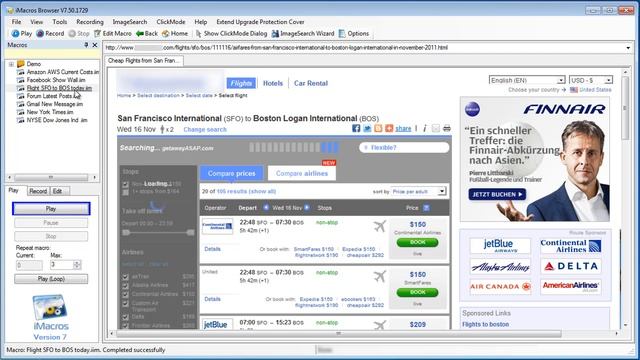
Task: Share the flight page on Twitter
Action: click(367, 128)
